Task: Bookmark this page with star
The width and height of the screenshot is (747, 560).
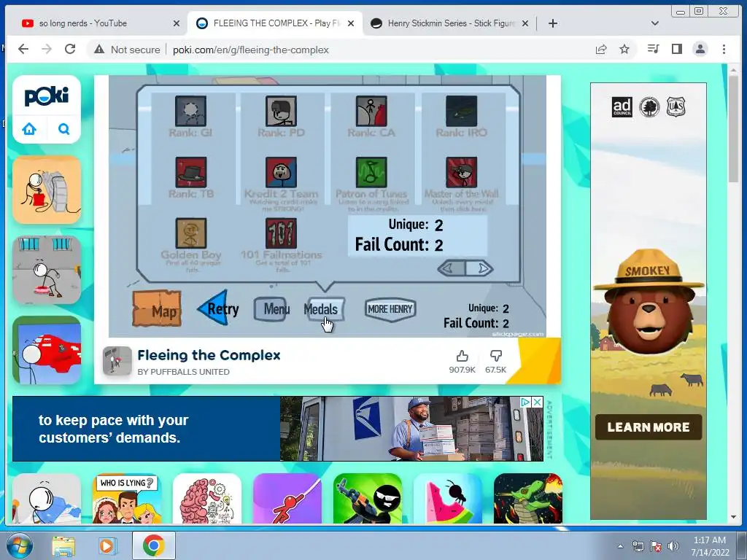Action: [x=624, y=49]
